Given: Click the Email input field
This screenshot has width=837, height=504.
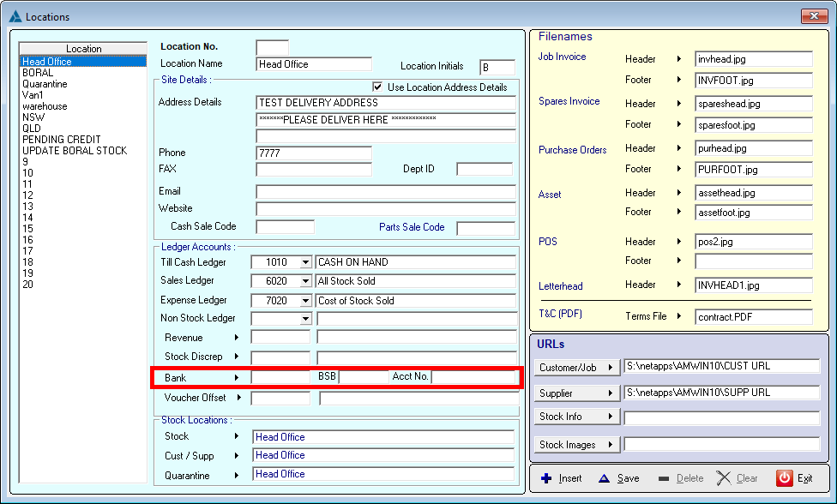Looking at the screenshot, I should pyautogui.click(x=386, y=192).
